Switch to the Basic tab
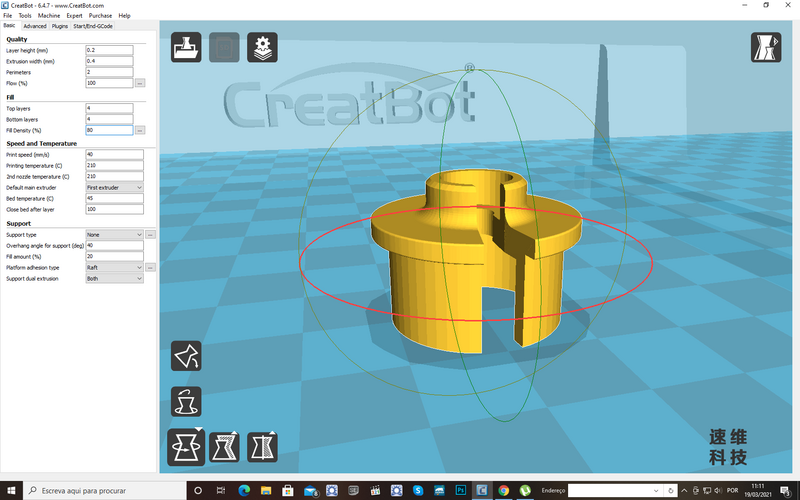 click(10, 26)
